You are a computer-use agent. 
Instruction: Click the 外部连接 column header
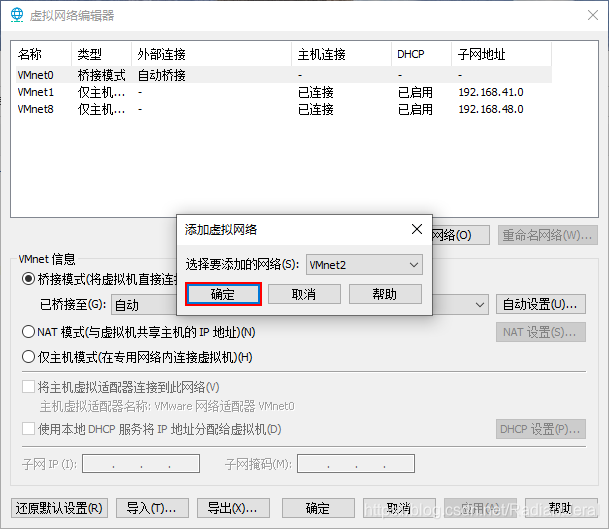click(211, 54)
